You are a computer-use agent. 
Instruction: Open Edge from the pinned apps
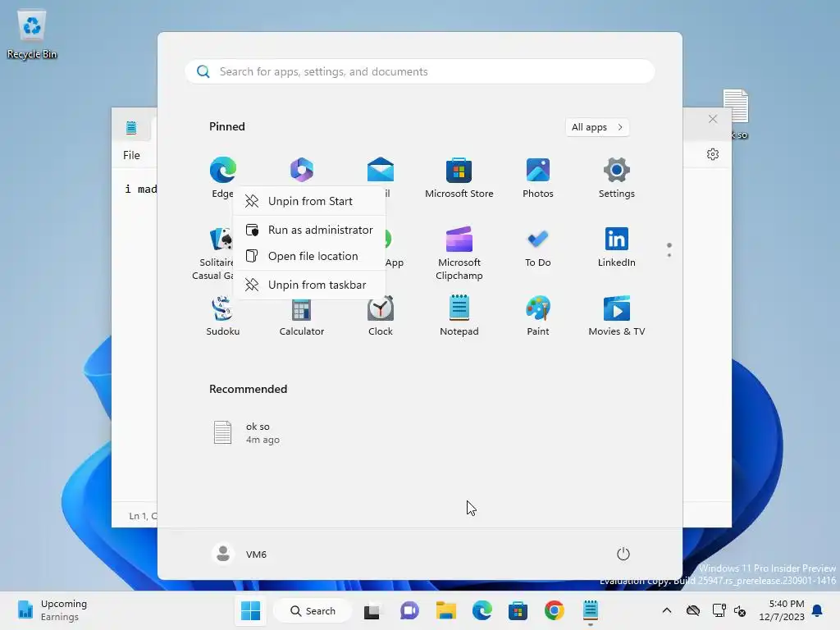click(x=223, y=177)
